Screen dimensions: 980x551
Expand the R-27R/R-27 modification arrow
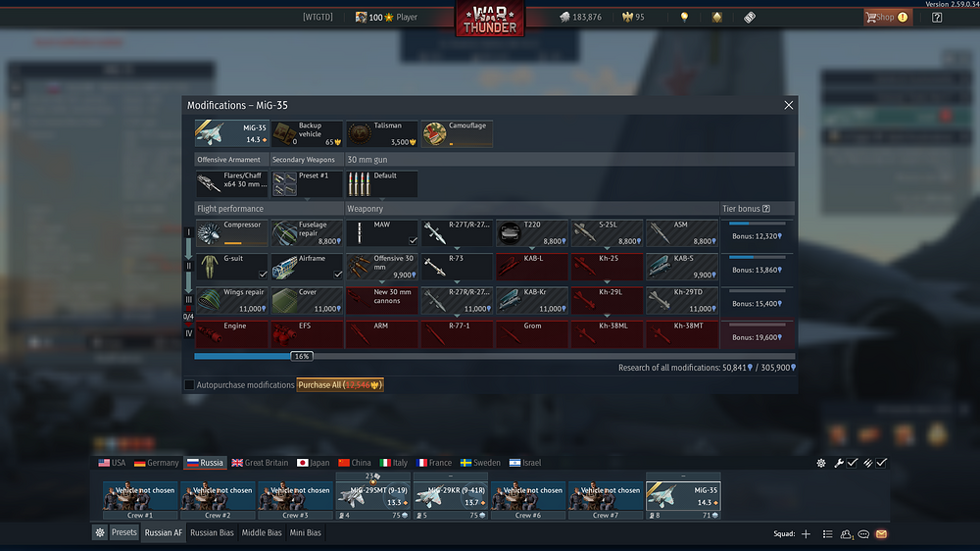click(x=457, y=316)
